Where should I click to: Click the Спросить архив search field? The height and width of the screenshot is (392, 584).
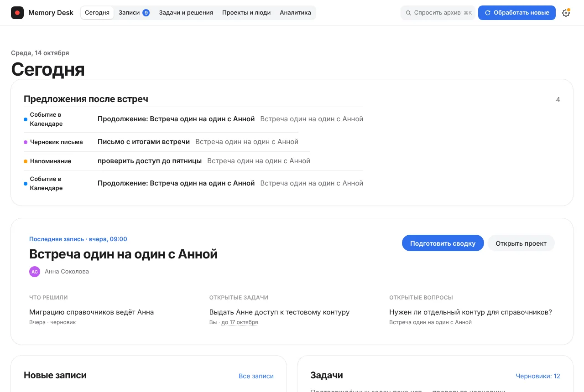coord(438,13)
